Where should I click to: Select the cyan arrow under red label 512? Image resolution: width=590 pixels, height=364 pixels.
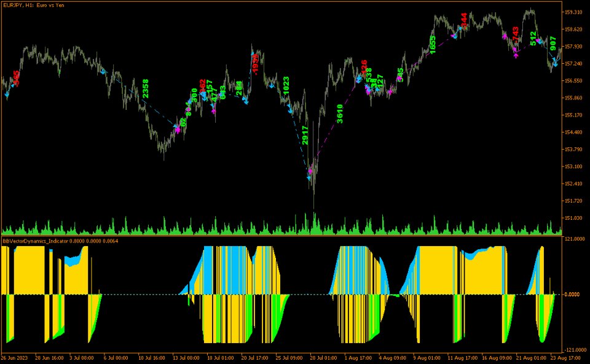coord(539,41)
